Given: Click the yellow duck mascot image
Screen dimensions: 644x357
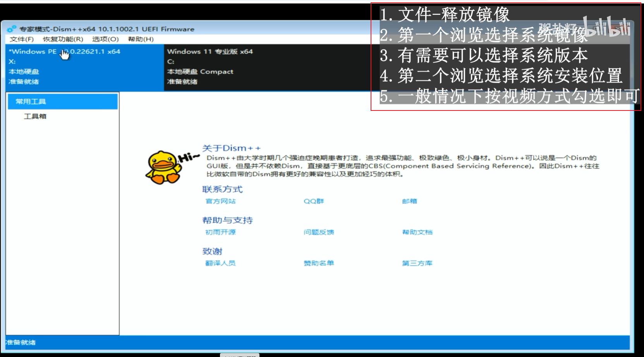Looking at the screenshot, I should click(x=163, y=167).
